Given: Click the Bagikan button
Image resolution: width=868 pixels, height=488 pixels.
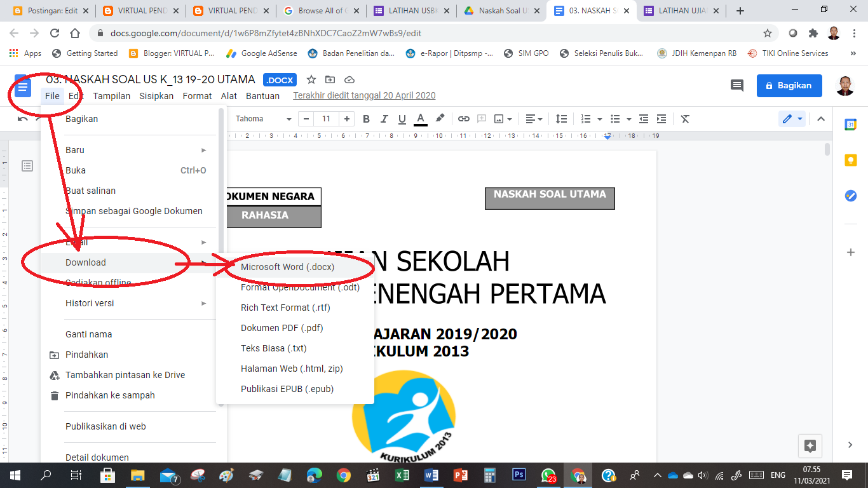Looking at the screenshot, I should pyautogui.click(x=789, y=85).
